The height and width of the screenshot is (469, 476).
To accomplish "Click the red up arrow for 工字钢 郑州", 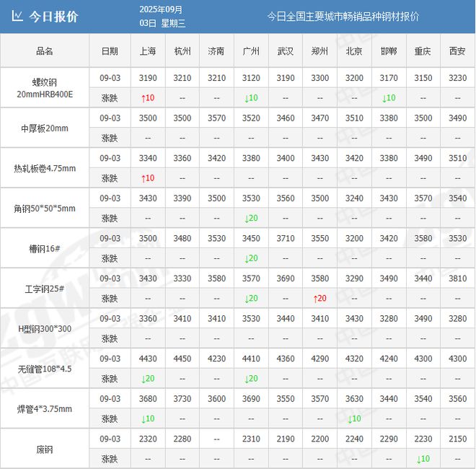I will pos(315,298).
